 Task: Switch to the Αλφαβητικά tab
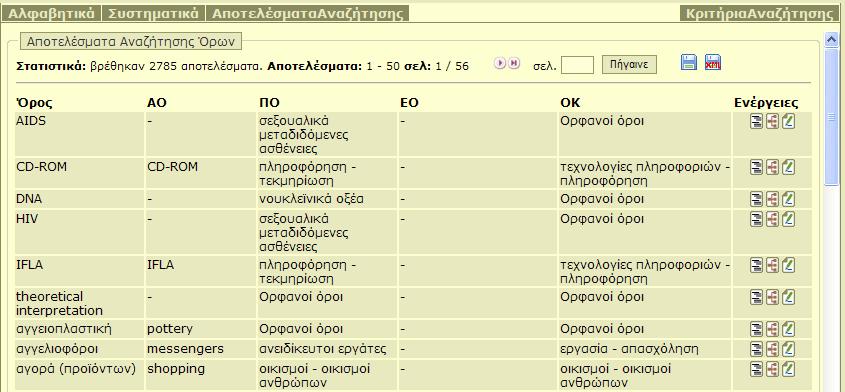tap(52, 13)
